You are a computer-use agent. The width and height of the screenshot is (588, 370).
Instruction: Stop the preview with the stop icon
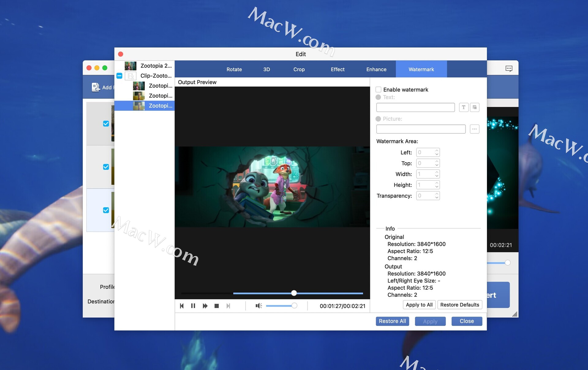tap(217, 306)
